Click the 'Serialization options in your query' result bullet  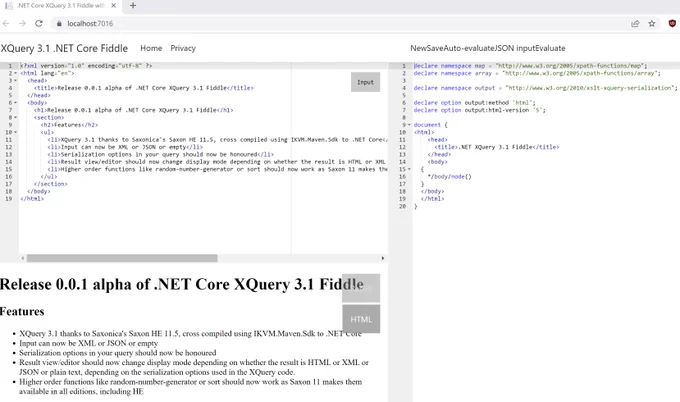click(118, 353)
